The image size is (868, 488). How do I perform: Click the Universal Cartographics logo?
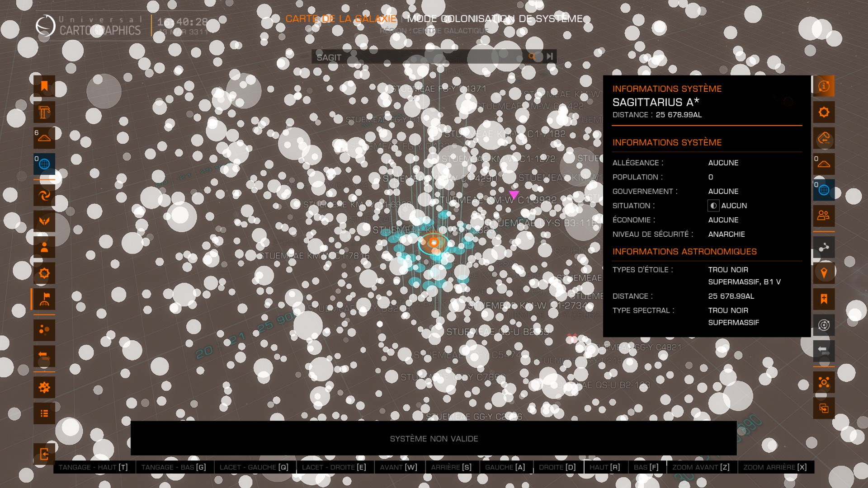click(x=89, y=26)
